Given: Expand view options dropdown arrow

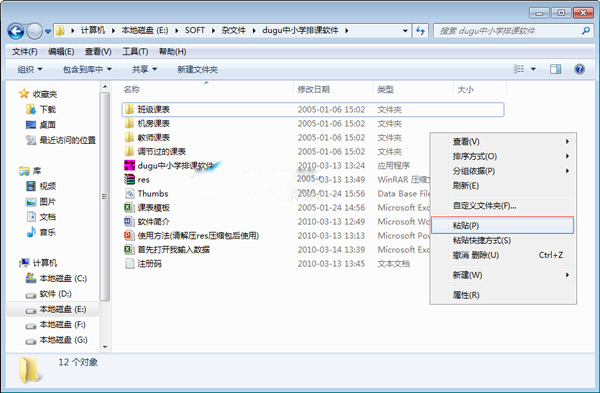Looking at the screenshot, I should (x=533, y=69).
